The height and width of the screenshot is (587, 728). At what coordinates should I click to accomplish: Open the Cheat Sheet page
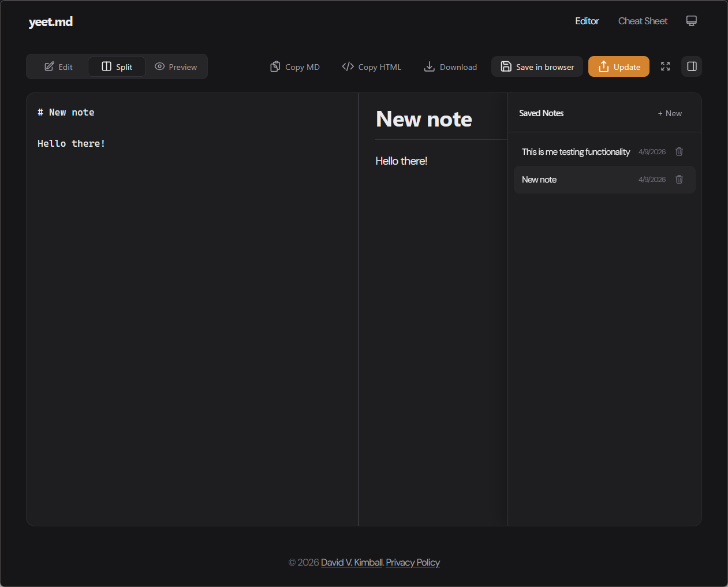(643, 21)
